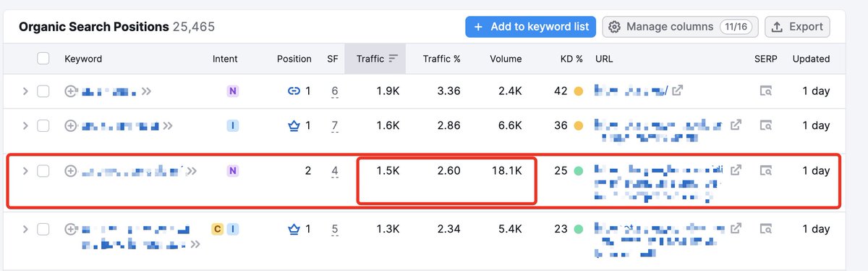Image resolution: width=868 pixels, height=271 pixels.
Task: Export the organic positions table
Action: (797, 27)
